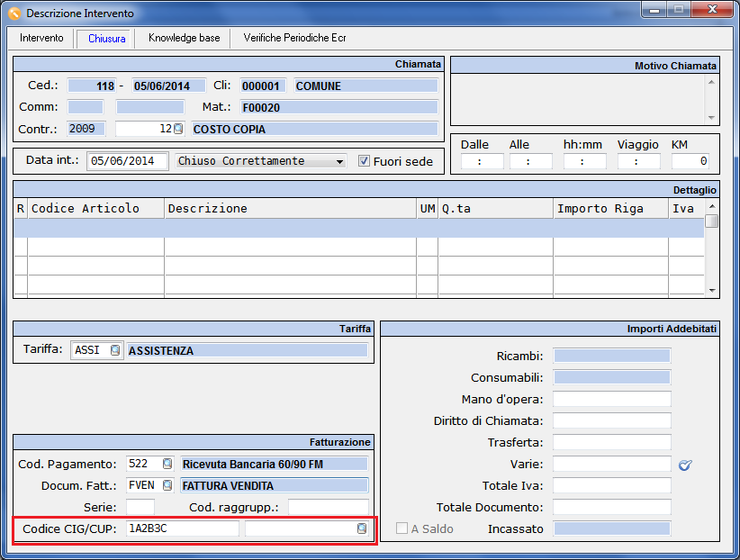
Task: Click the CIG code field containing 1A2B3C
Action: [183, 528]
